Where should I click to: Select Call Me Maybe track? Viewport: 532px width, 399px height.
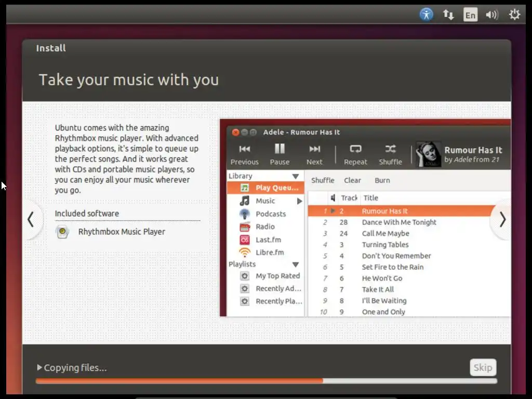click(409, 233)
